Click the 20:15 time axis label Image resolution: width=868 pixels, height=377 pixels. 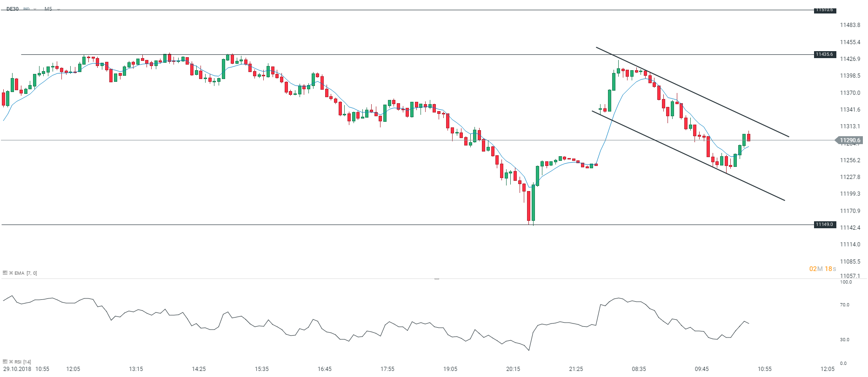point(513,369)
